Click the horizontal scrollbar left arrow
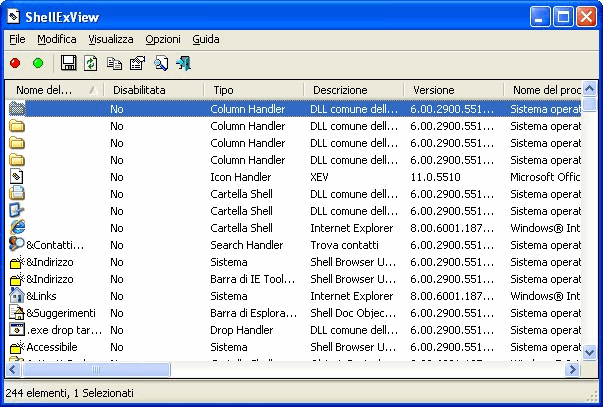This screenshot has height=407, width=603. (12, 370)
